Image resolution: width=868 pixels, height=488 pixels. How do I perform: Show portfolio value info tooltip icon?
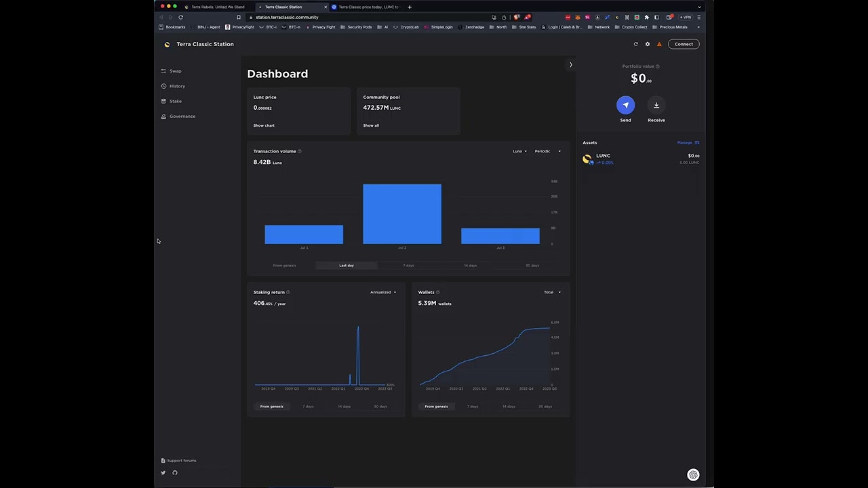658,66
